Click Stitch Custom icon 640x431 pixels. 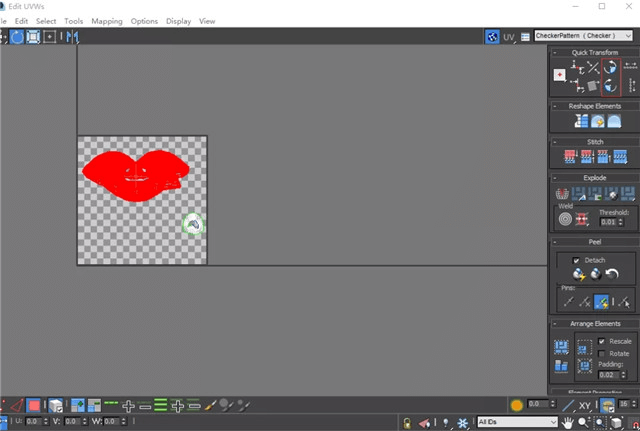click(x=620, y=156)
